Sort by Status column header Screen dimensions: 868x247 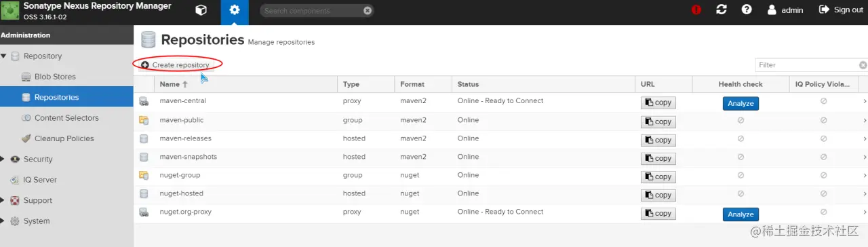[543, 84]
